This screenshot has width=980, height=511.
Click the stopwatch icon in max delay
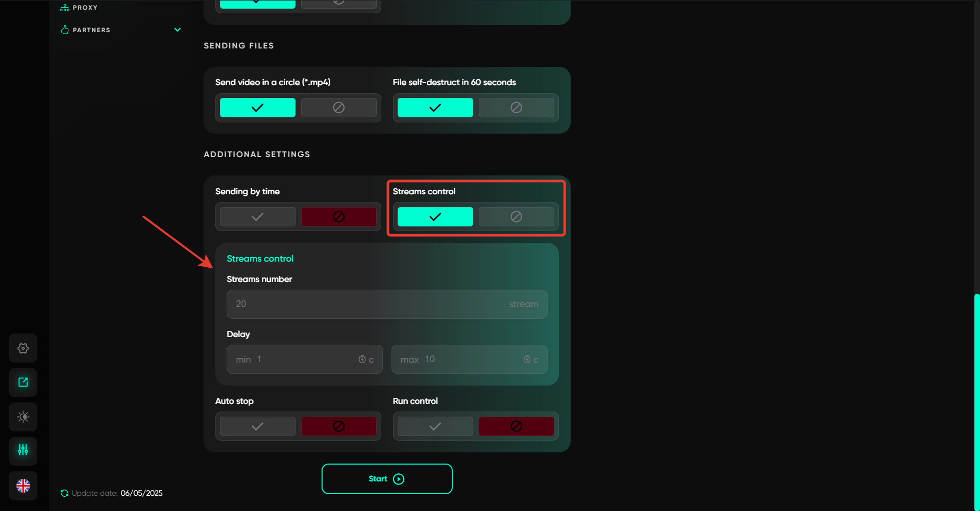(x=527, y=360)
